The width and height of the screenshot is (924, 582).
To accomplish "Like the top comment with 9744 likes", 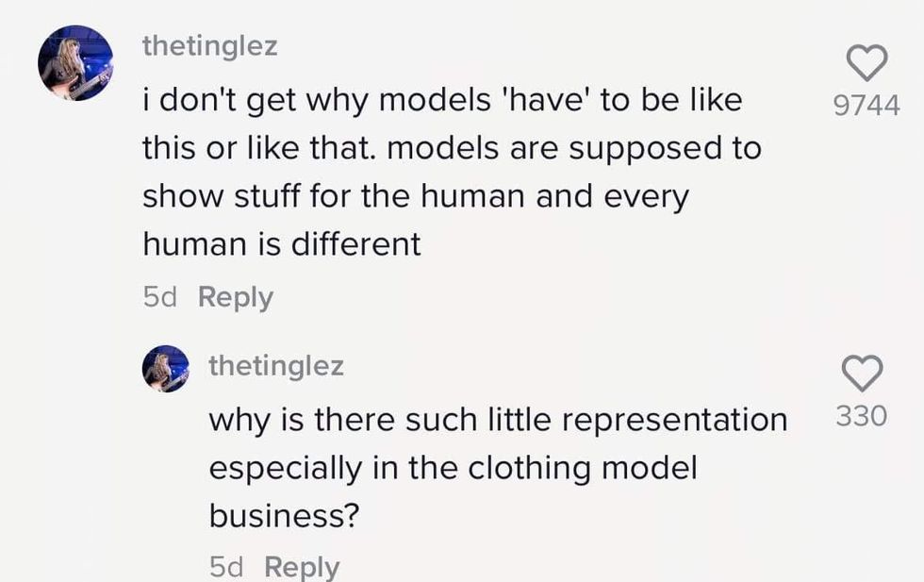I will click(x=867, y=63).
